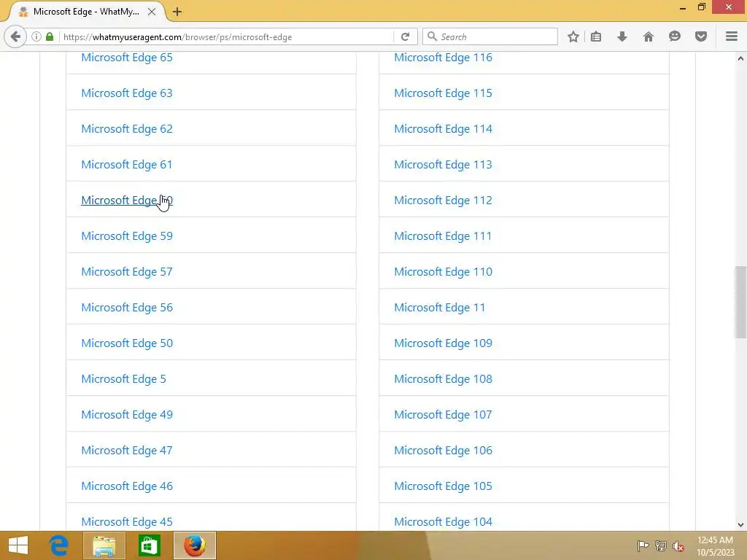Reload the page with refresh icon
The height and width of the screenshot is (560, 747).
pos(406,36)
